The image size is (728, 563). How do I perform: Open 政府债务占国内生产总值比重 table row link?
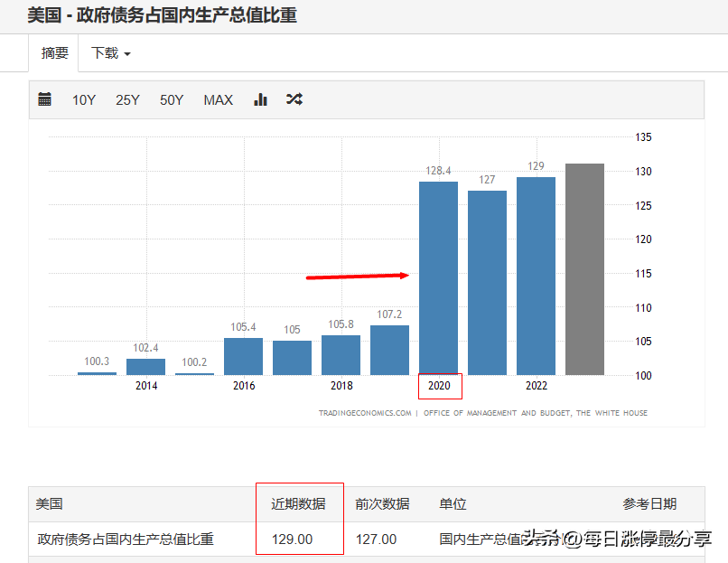tap(126, 540)
